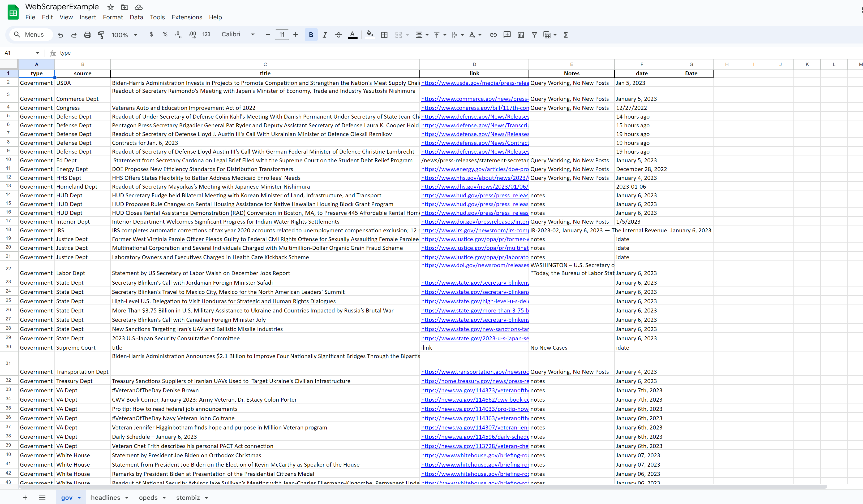Move the document with folder icon
Screen dimensions: 863x504
point(125,7)
